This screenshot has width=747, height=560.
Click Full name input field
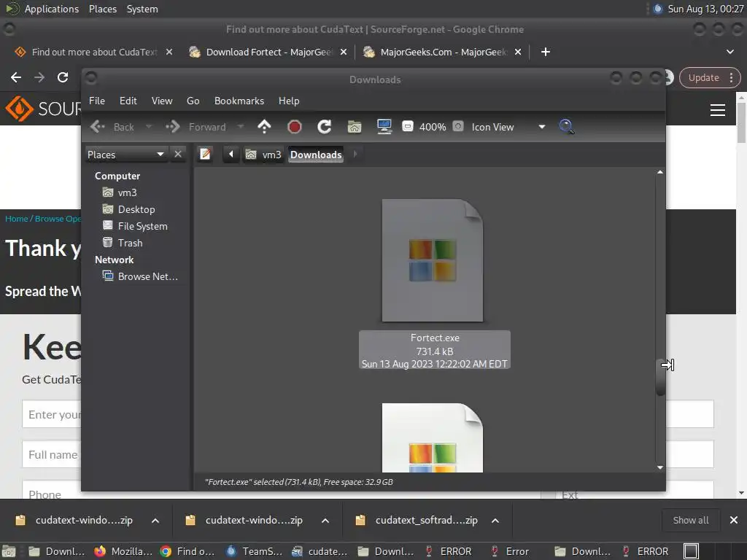pyautogui.click(x=52, y=454)
